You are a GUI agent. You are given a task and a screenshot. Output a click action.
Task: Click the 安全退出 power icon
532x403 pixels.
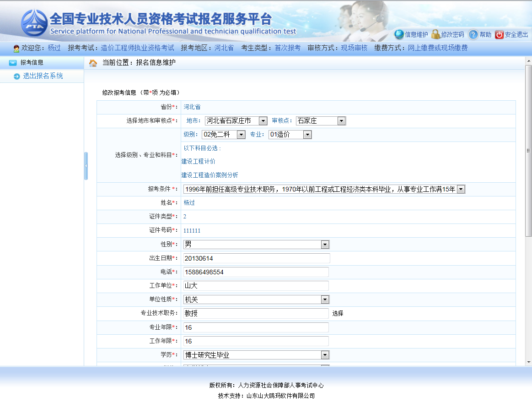499,34
